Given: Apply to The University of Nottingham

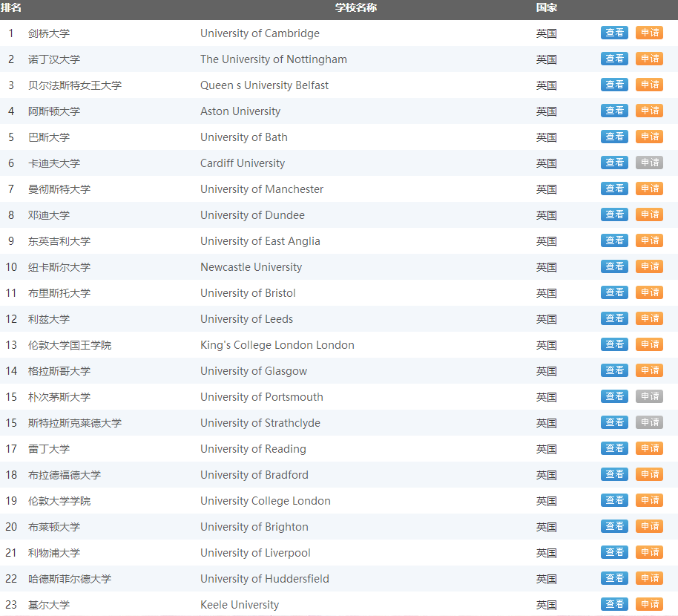Looking at the screenshot, I should click(x=650, y=59).
